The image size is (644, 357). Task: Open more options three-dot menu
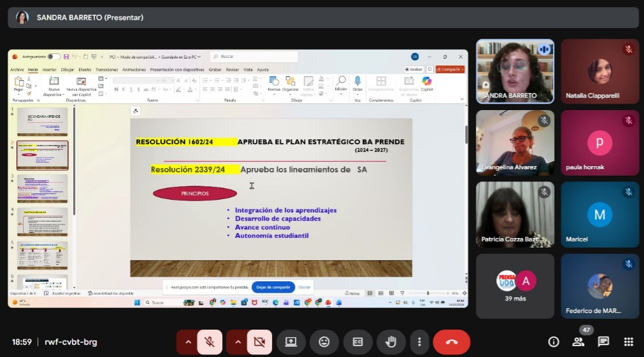click(419, 342)
